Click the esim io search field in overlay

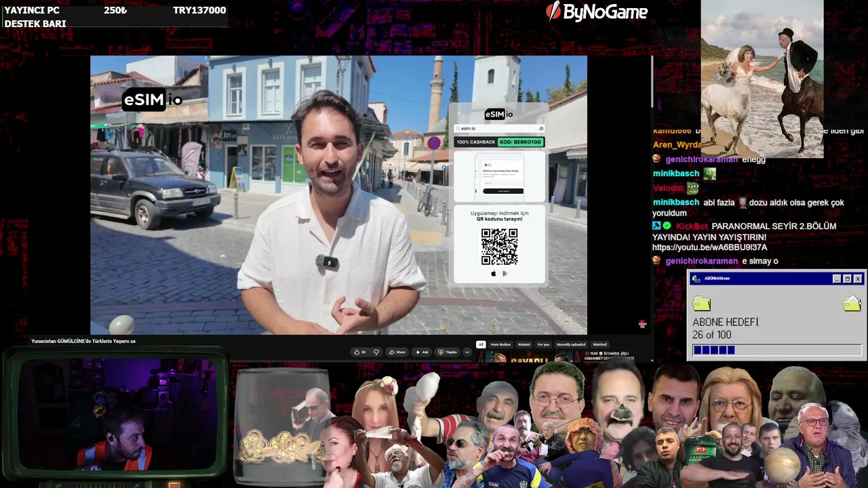click(x=499, y=128)
